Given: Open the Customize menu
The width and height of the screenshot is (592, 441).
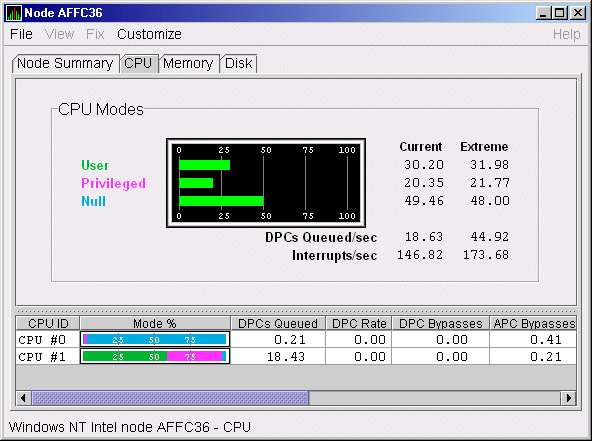Looking at the screenshot, I should coord(149,34).
